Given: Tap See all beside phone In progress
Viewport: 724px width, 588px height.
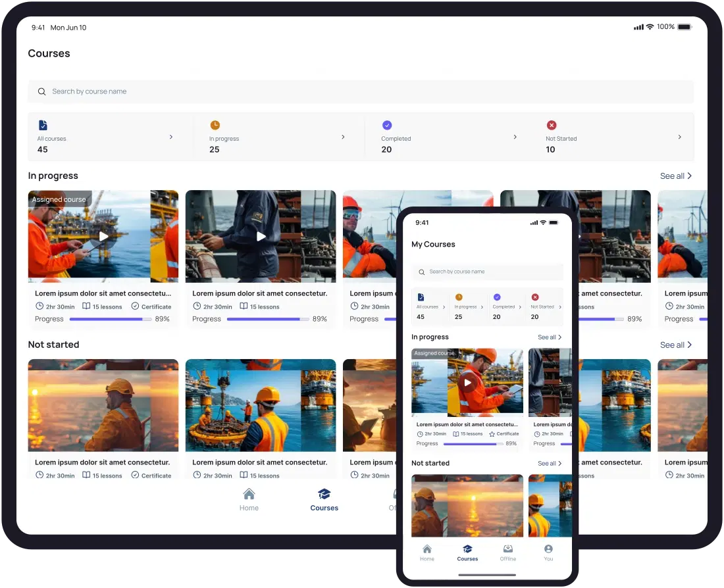Looking at the screenshot, I should [x=550, y=337].
